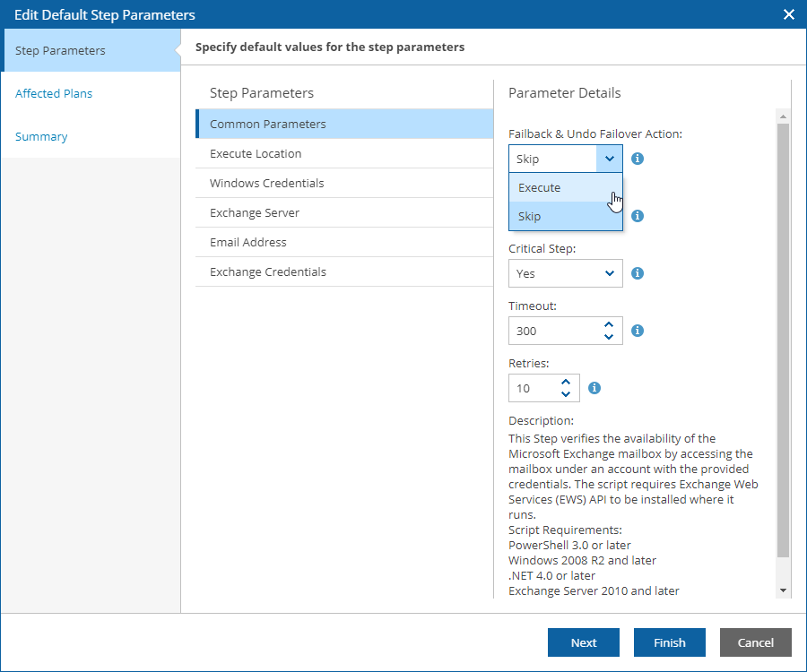Image resolution: width=807 pixels, height=672 pixels.
Task: Increase the Retries value
Action: pos(566,382)
